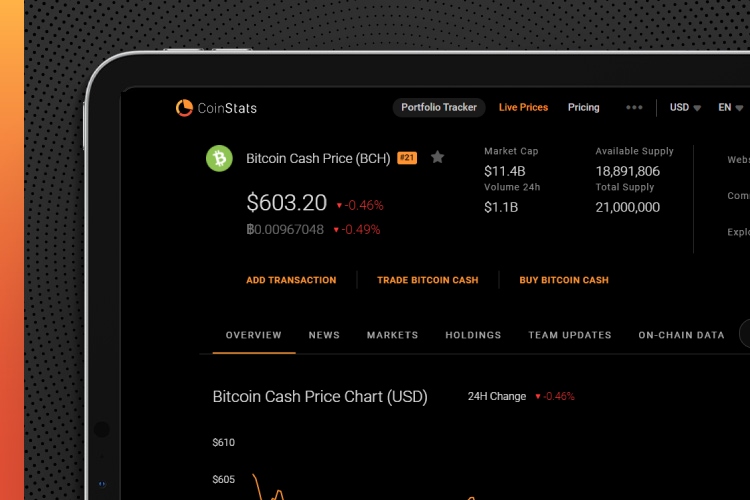Screen dimensions: 750x500
Task: Click ADD TRANSACTION link
Action: pyautogui.click(x=291, y=280)
